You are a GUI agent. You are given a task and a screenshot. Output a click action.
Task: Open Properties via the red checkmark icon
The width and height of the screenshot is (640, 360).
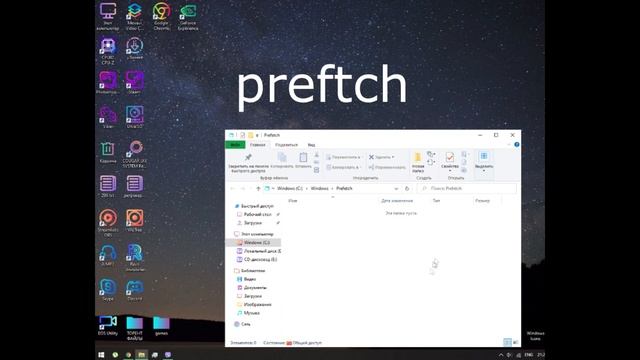[450, 157]
